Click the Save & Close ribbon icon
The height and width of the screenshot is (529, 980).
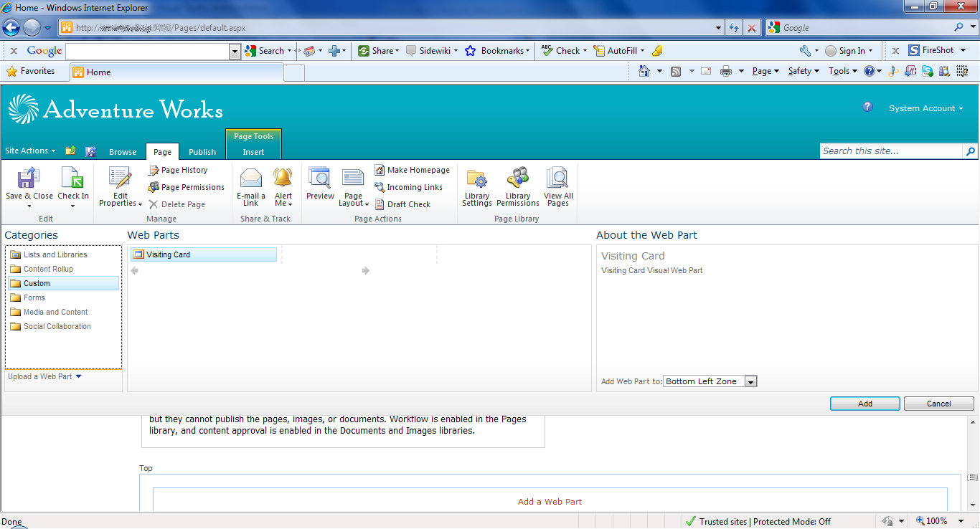click(29, 179)
